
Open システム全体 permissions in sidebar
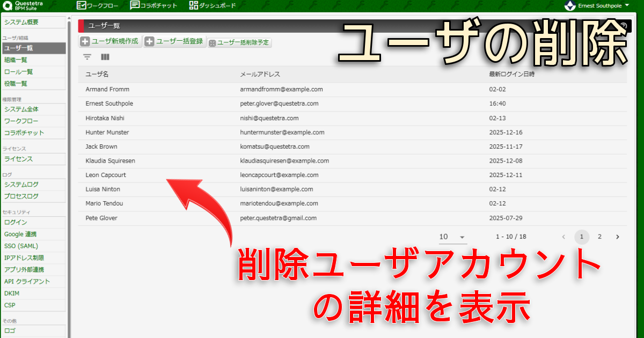33,109
